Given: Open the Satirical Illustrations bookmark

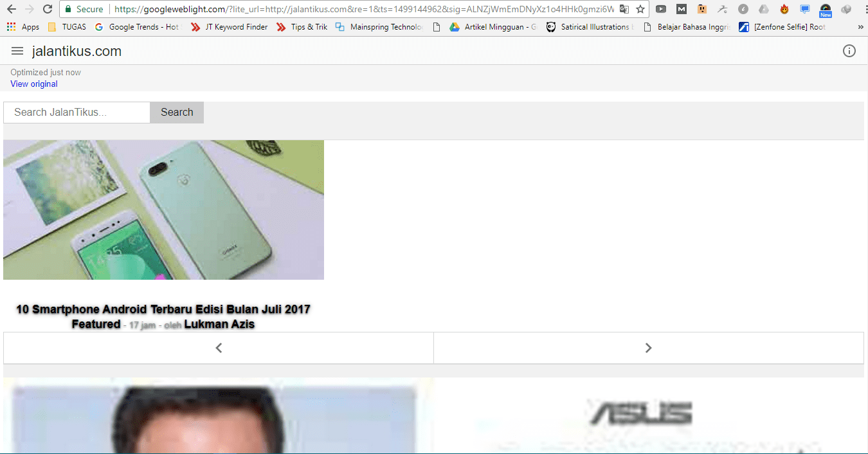Looking at the screenshot, I should pyautogui.click(x=590, y=27).
